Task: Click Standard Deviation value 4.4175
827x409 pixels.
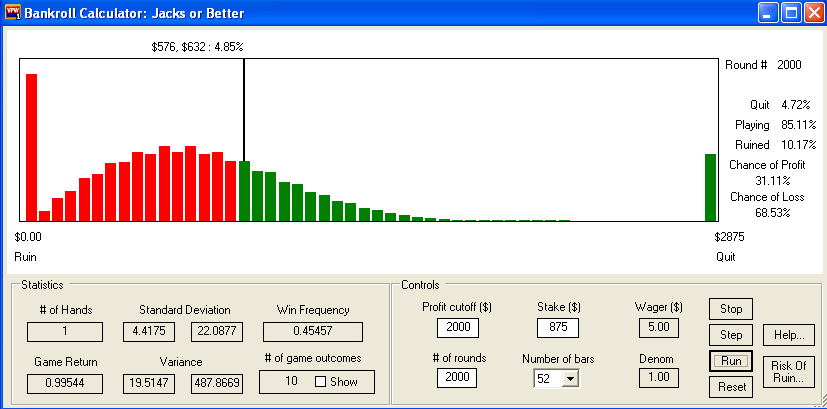Action: (149, 332)
